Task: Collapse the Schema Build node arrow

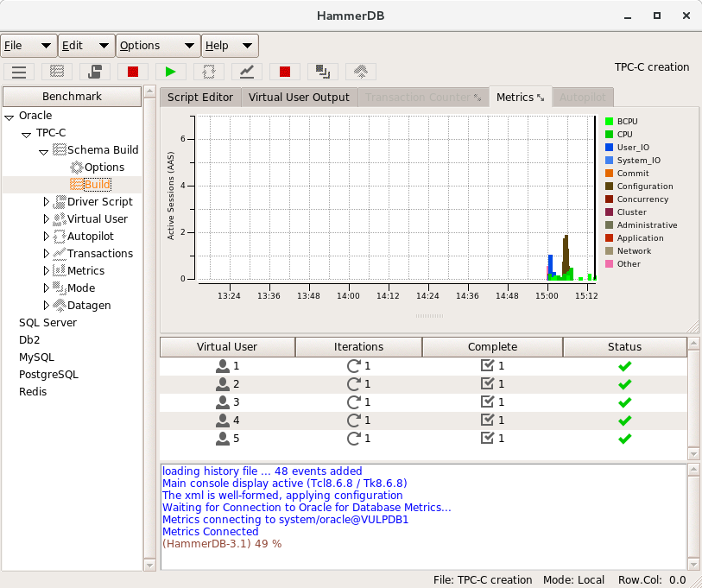Action: (x=43, y=152)
